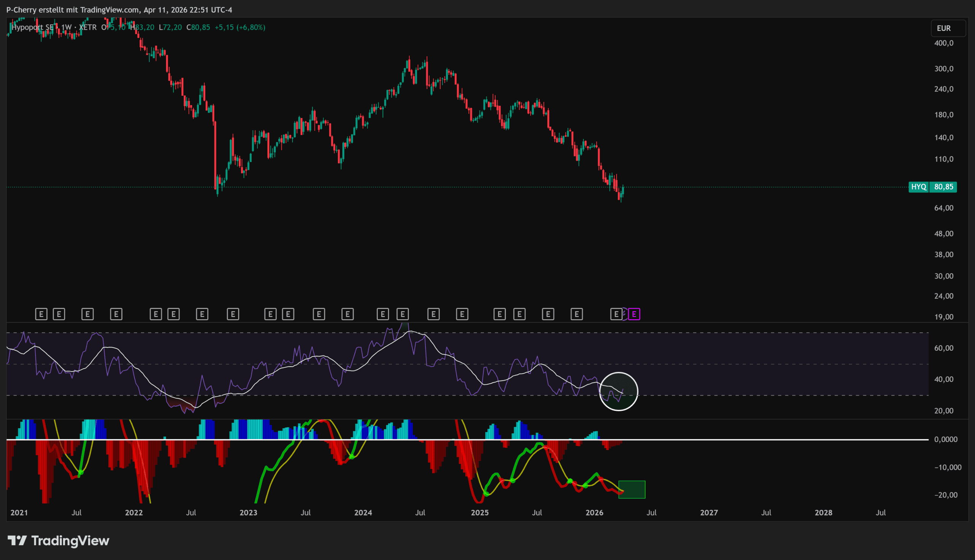Open the EUR currency selector

[948, 28]
